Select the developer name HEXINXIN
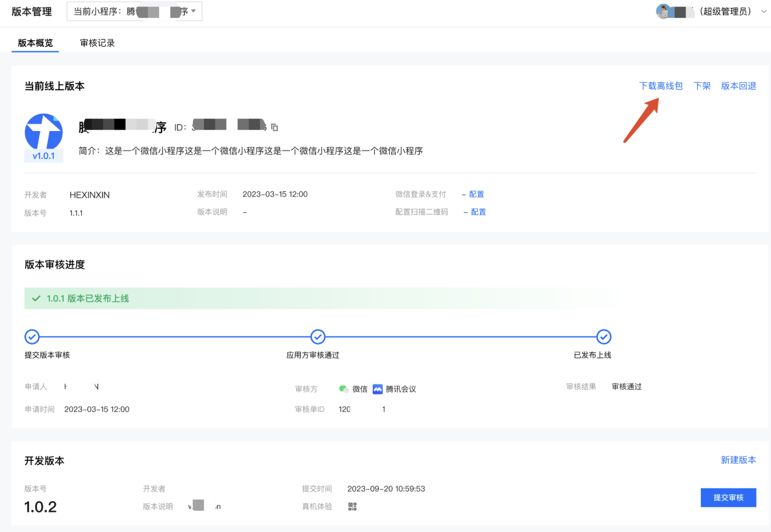This screenshot has width=771, height=532. click(90, 195)
